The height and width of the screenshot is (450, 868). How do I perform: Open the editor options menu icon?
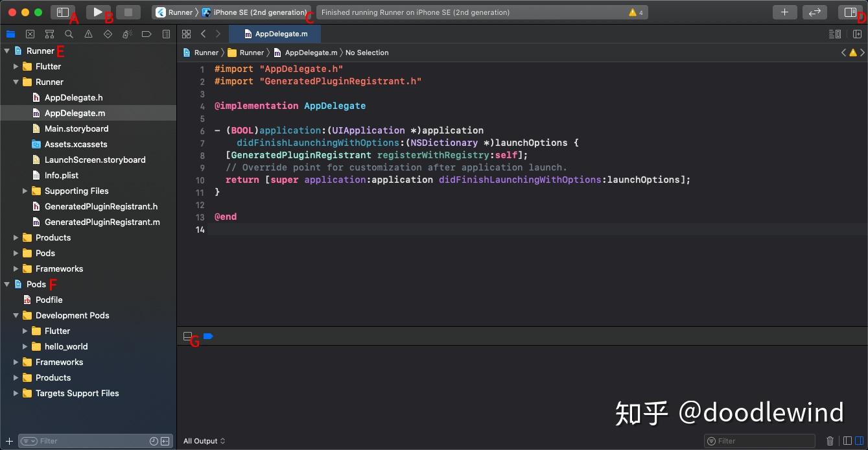835,34
